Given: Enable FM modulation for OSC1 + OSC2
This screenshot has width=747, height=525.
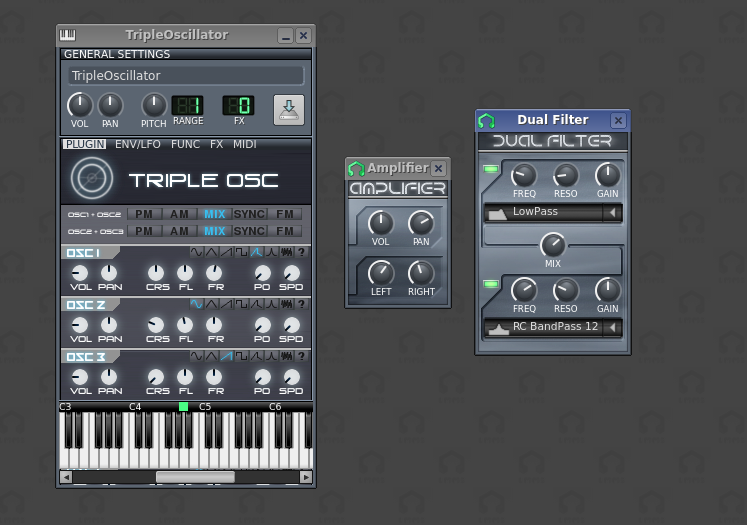Looking at the screenshot, I should point(285,214).
